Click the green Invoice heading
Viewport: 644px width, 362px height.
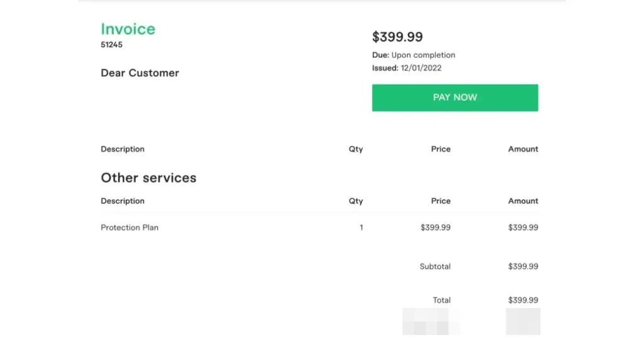pyautogui.click(x=128, y=29)
